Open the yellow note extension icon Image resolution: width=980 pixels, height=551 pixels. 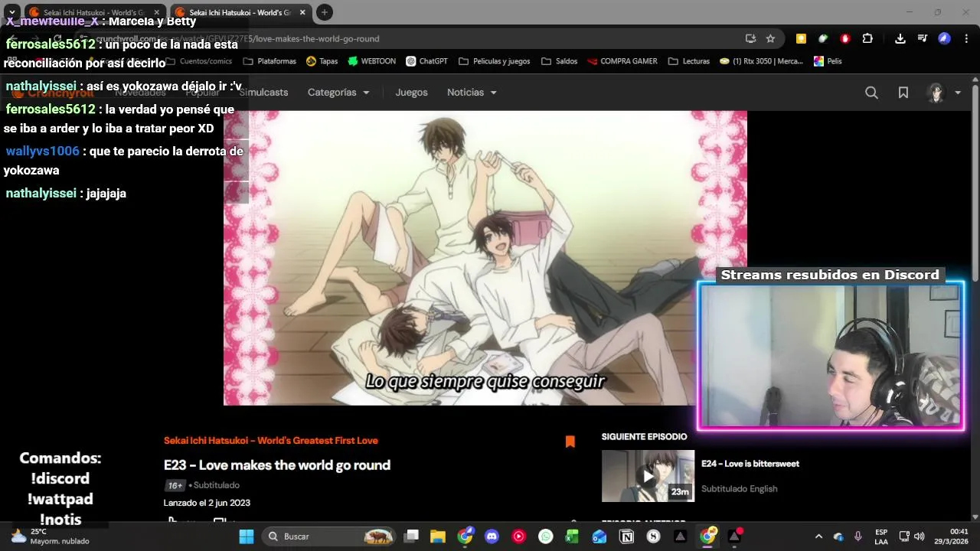coord(801,39)
